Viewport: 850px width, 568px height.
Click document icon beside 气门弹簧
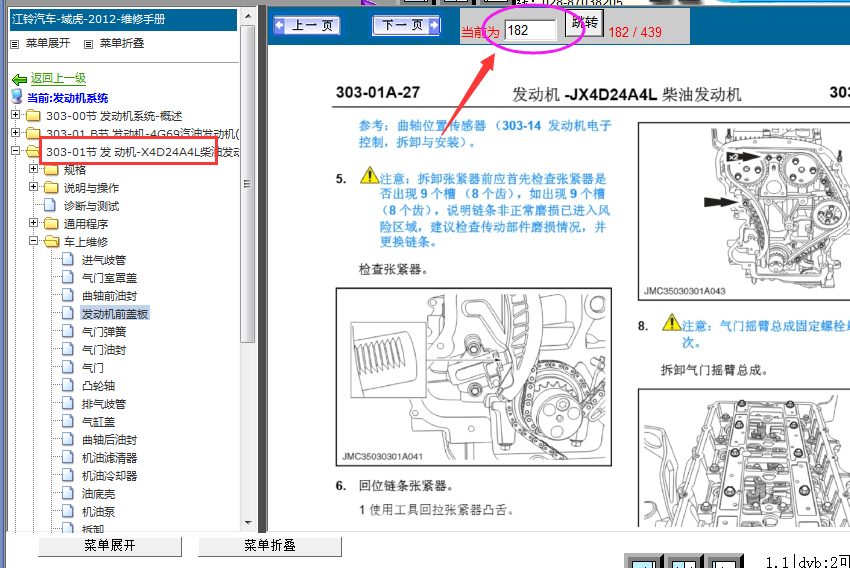tap(68, 331)
